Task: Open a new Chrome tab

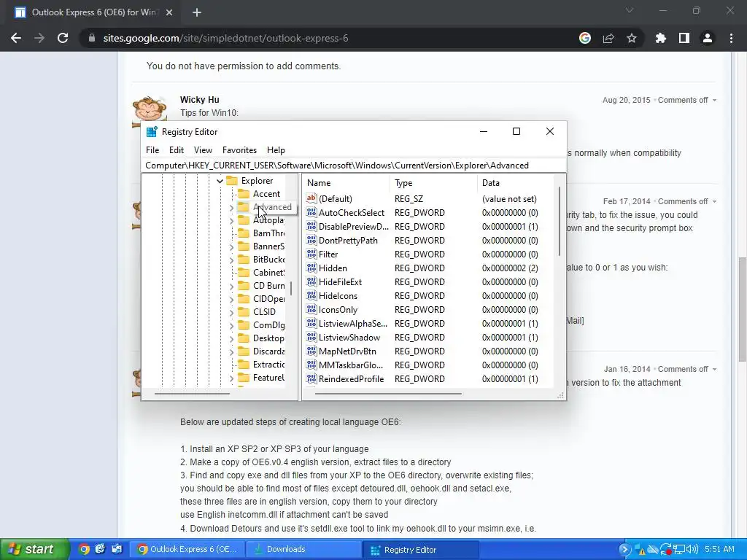Action: pos(197,12)
